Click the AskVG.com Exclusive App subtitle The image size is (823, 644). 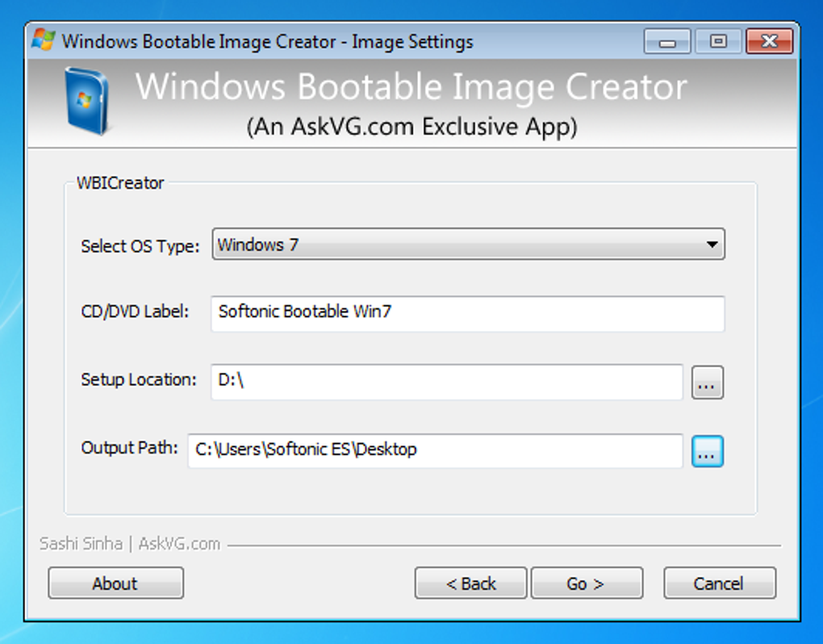(x=412, y=127)
